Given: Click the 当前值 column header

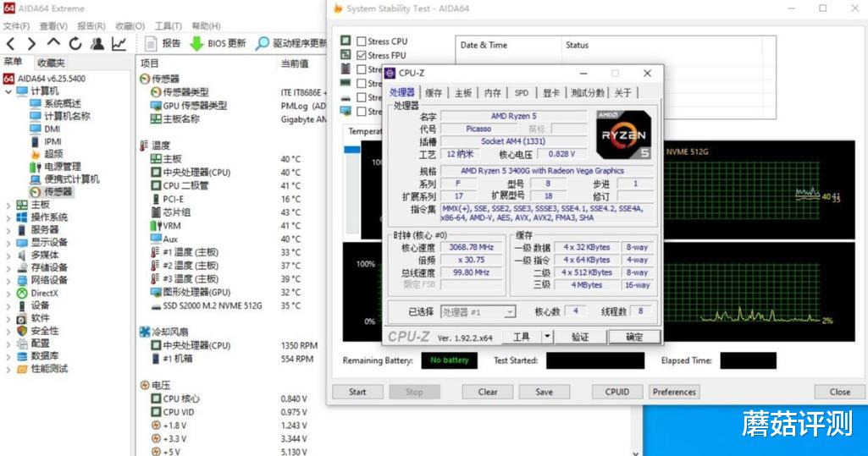Looking at the screenshot, I should [295, 63].
